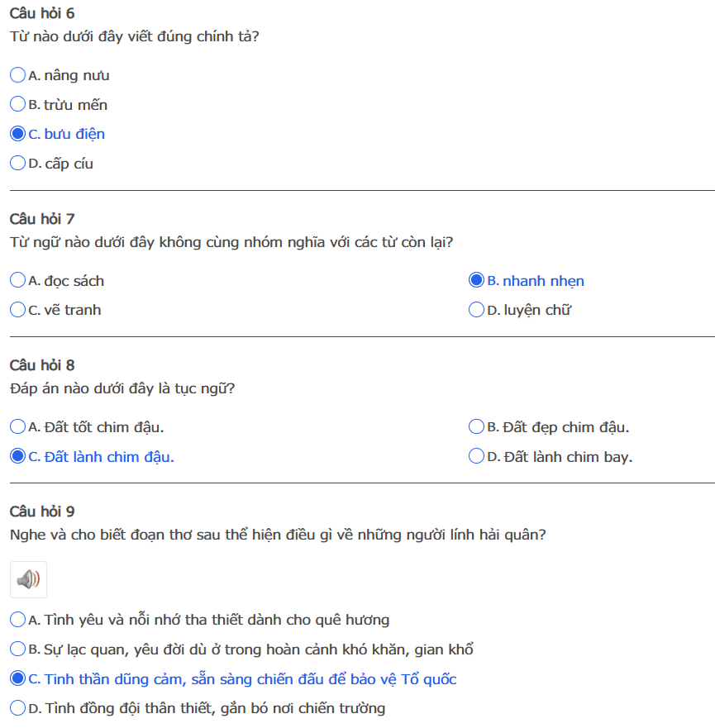
Task: Select answer A. đọc sách
Action: click(x=18, y=281)
